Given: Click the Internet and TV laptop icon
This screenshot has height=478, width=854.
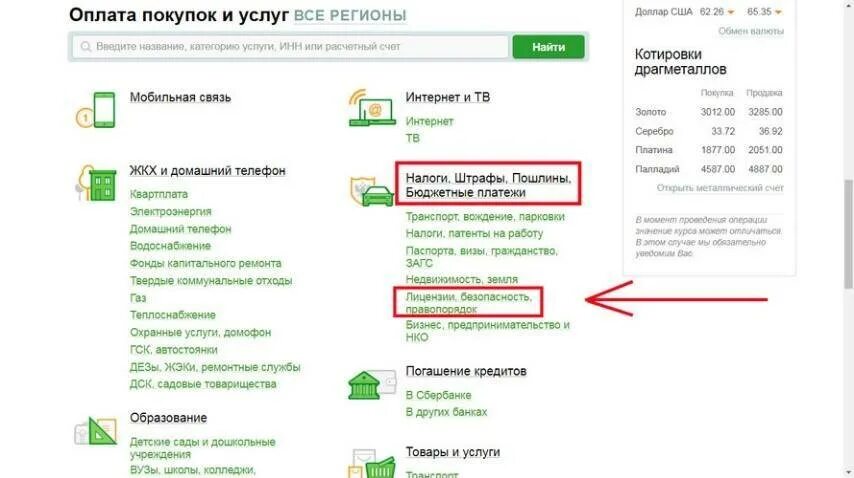Looking at the screenshot, I should click(372, 108).
